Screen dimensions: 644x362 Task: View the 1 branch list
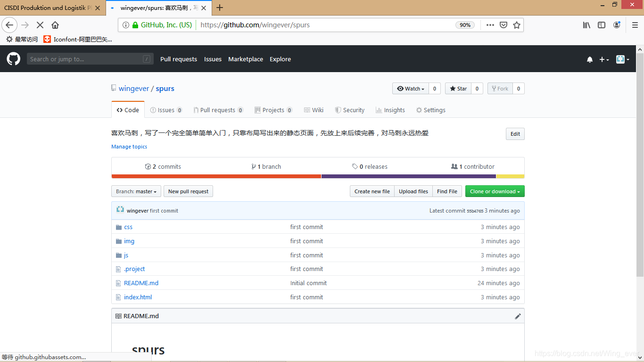pos(266,166)
